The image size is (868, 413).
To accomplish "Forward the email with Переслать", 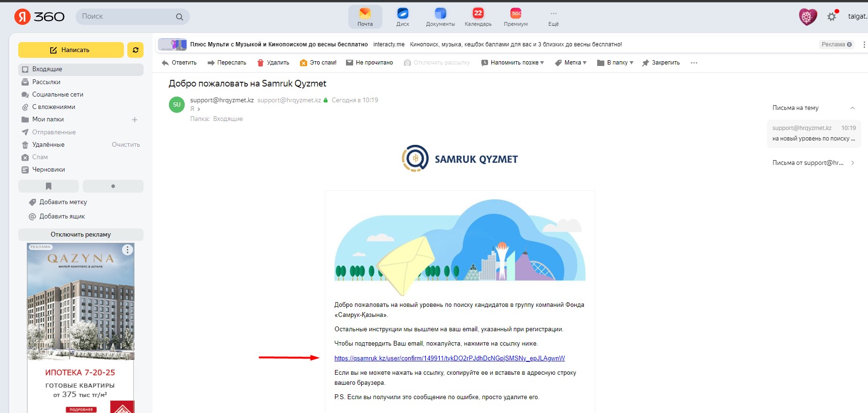I will (227, 63).
